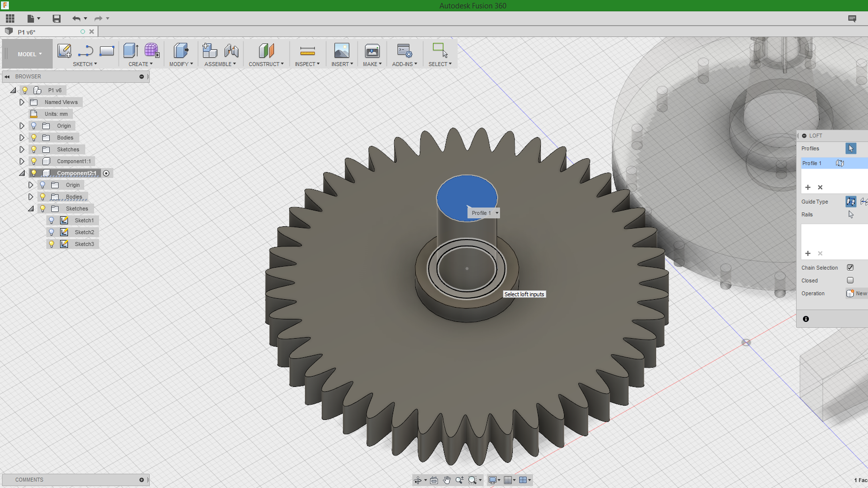Click the Joint icon in Assemble
868x488 pixels.
point(231,50)
